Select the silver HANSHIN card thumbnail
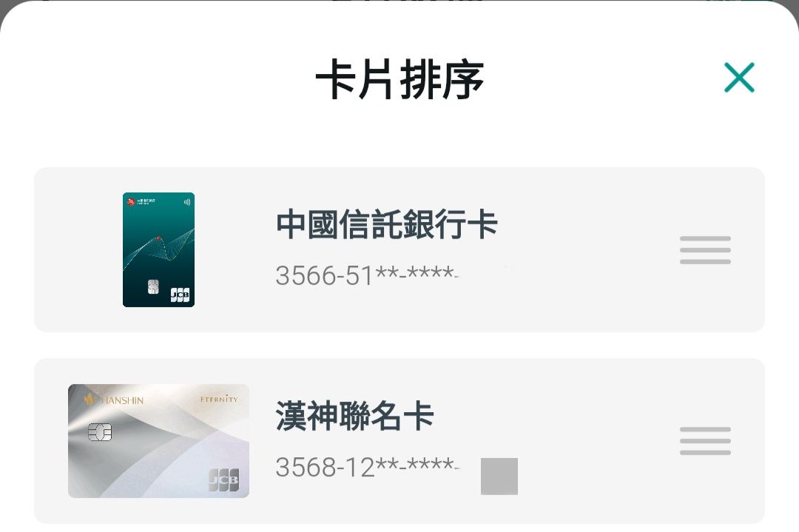This screenshot has height=532, width=799. click(158, 441)
